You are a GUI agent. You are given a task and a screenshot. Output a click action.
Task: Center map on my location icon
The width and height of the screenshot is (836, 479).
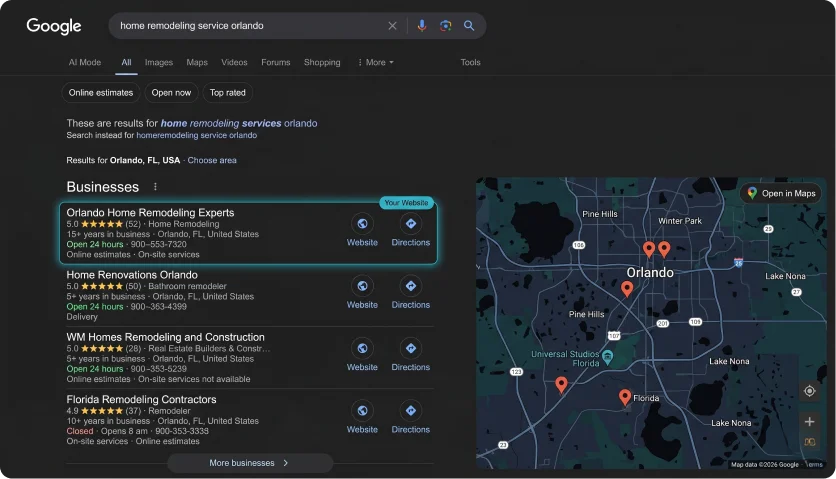pyautogui.click(x=809, y=391)
